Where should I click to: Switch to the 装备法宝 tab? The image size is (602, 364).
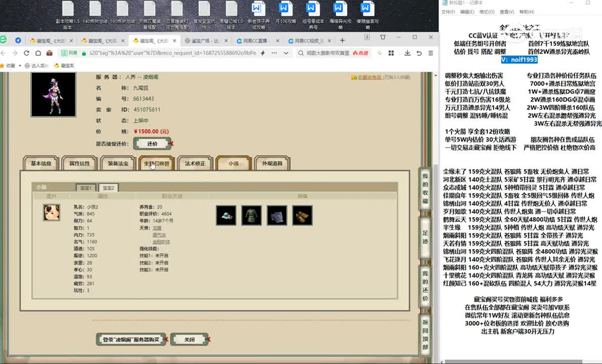pyautogui.click(x=118, y=163)
